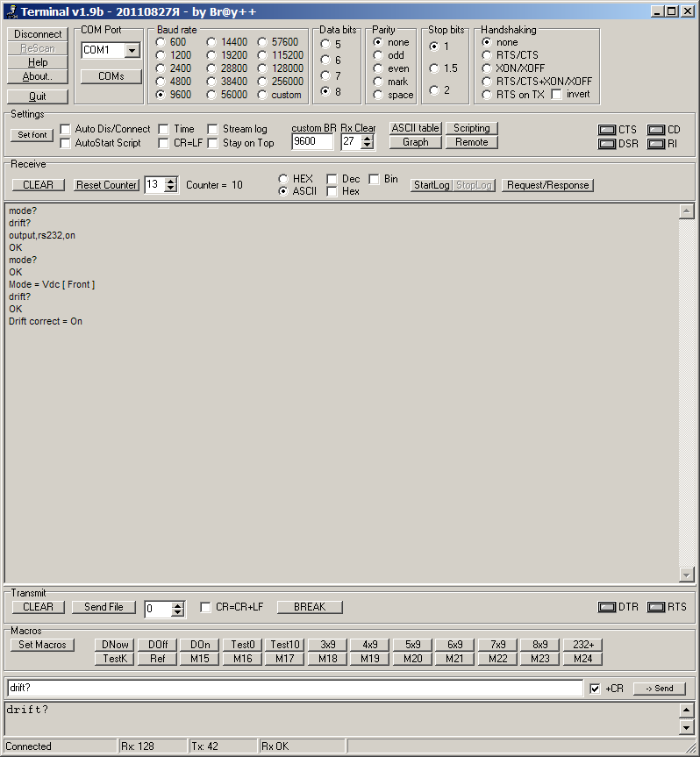Uncheck the +CR checkbox
700x757 pixels.
click(x=596, y=689)
